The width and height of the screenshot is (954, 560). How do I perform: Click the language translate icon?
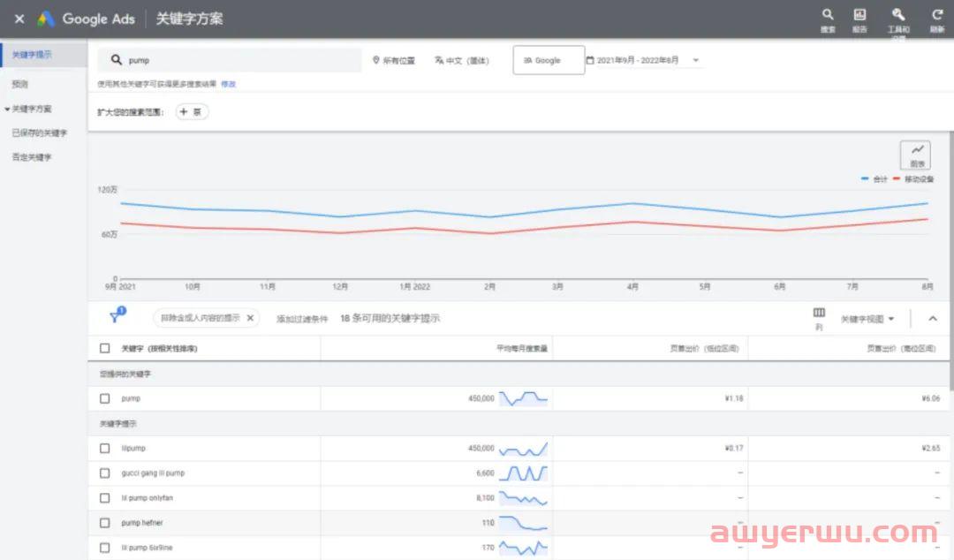(439, 60)
